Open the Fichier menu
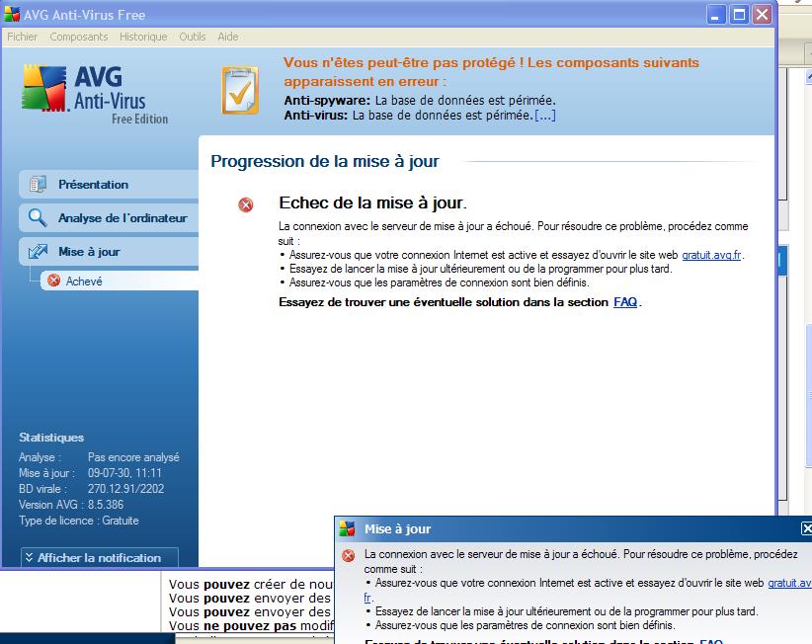 [23, 37]
